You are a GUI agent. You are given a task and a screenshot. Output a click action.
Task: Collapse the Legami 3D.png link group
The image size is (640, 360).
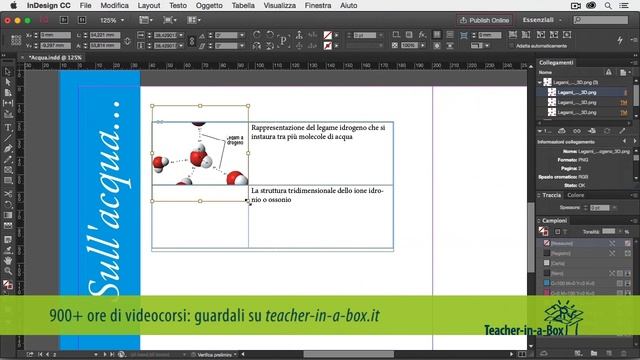pos(540,82)
